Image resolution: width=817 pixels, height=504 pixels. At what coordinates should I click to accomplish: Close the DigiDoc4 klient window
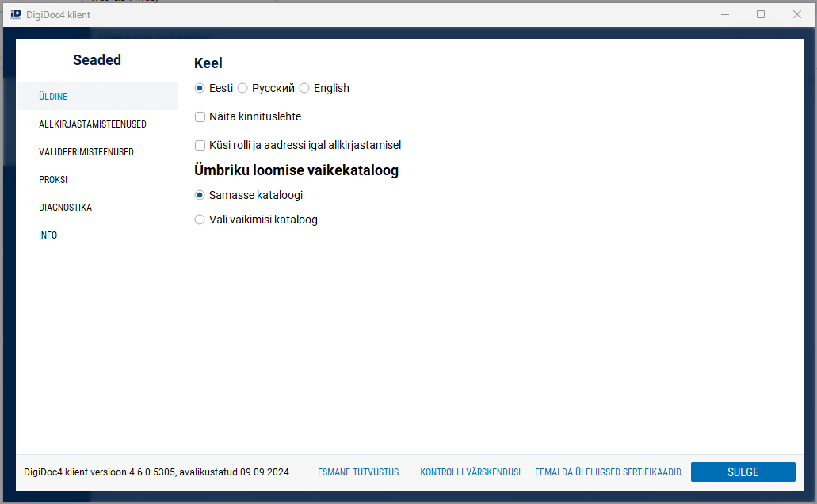(797, 14)
